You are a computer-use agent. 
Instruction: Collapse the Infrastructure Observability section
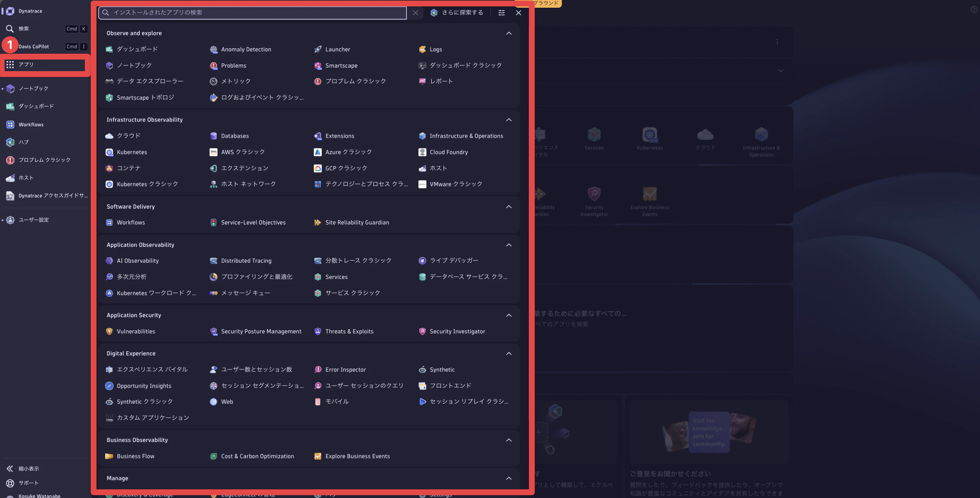pyautogui.click(x=509, y=120)
